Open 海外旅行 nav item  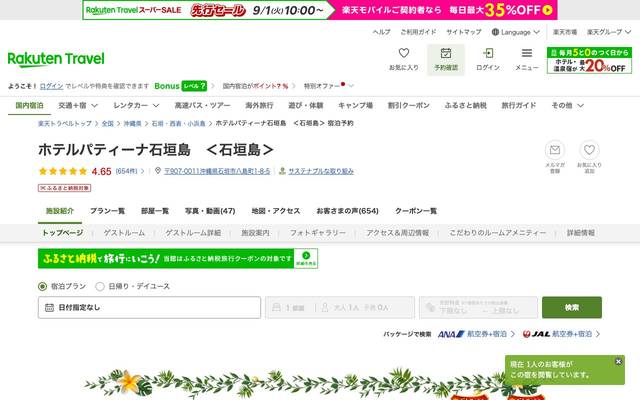259,105
